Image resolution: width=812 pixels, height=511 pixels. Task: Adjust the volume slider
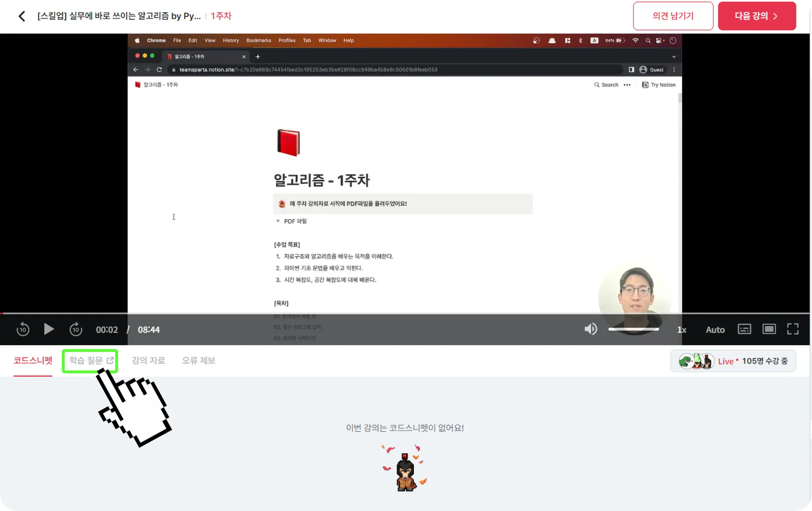(x=634, y=329)
